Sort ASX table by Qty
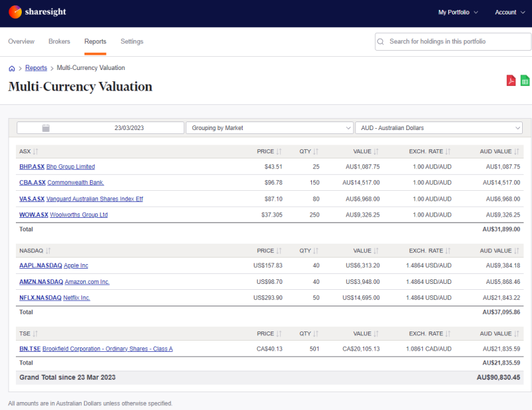 (316, 151)
